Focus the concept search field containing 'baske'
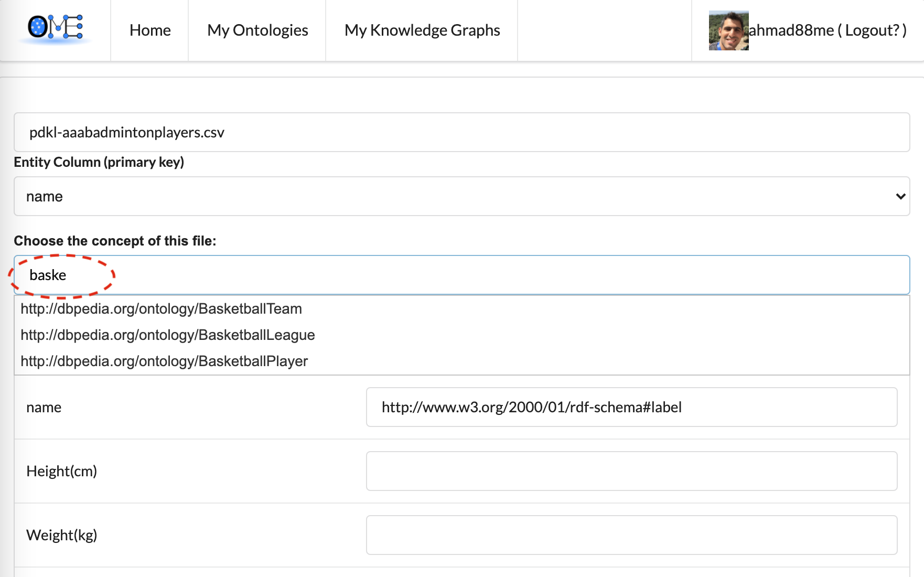 point(461,275)
